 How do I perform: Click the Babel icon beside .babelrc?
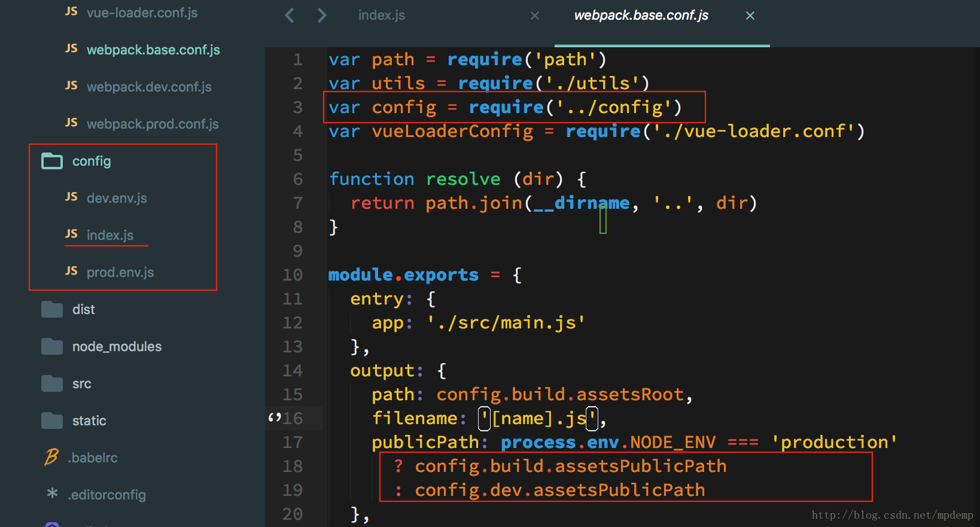pos(51,457)
